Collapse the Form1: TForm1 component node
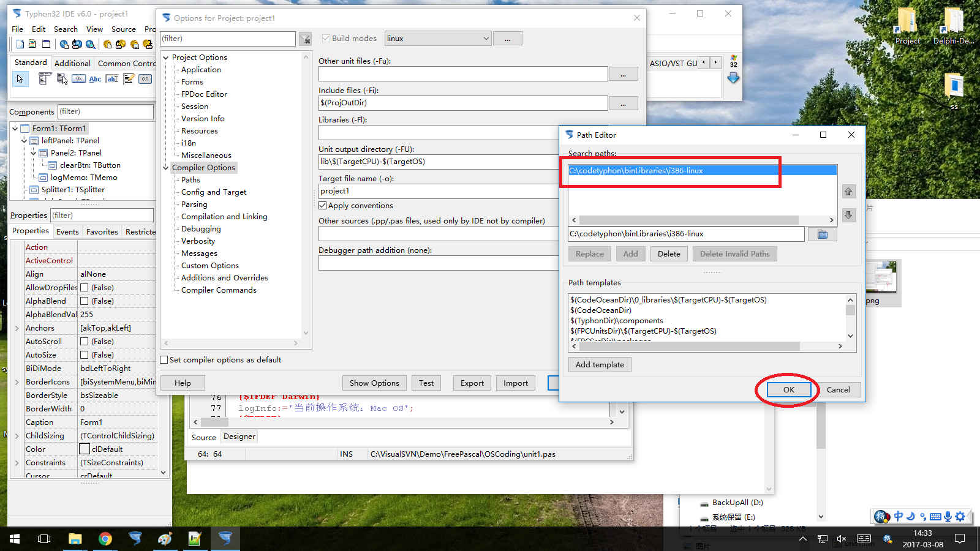This screenshot has width=980, height=551. pos(15,129)
